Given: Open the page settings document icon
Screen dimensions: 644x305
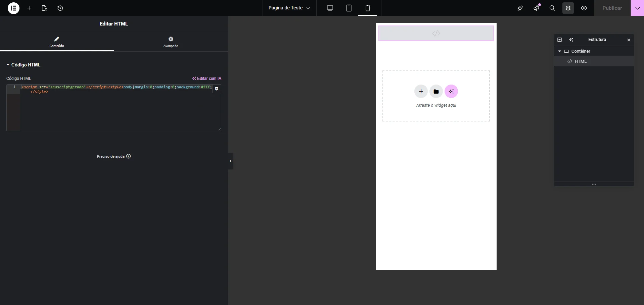Looking at the screenshot, I should [44, 8].
